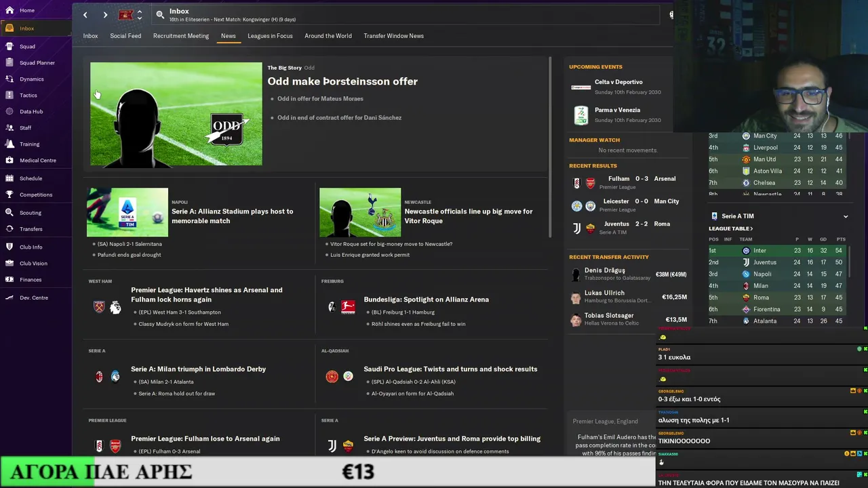Open Squad Planner icon in sidebar
Screen dimensions: 868x488
point(9,62)
